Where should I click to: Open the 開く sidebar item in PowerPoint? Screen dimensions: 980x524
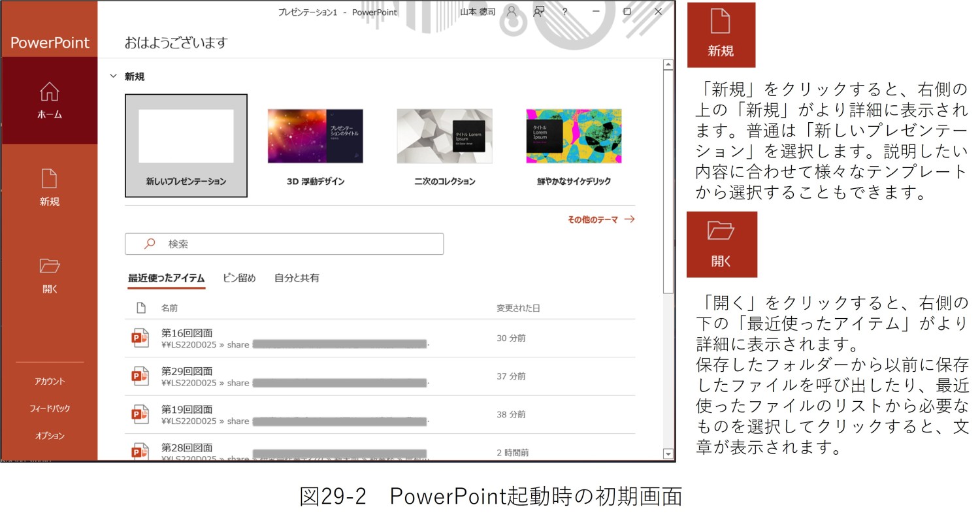pyautogui.click(x=50, y=275)
